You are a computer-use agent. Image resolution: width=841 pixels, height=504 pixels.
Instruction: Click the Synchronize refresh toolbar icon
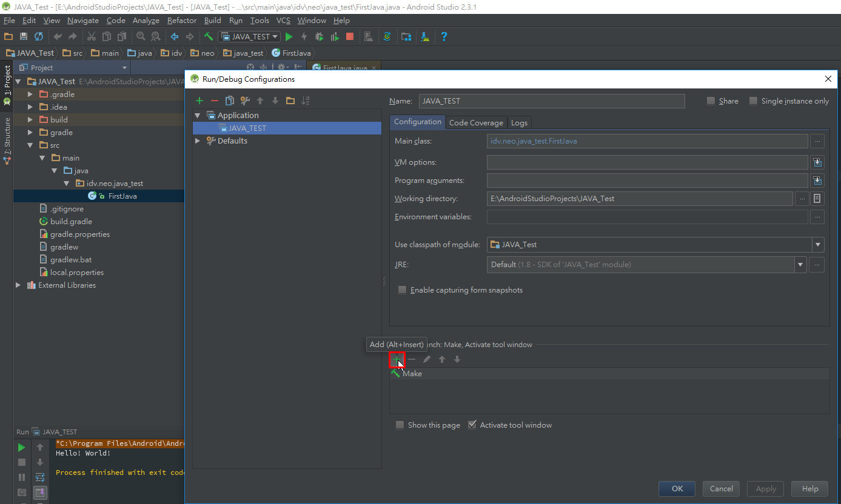coord(39,36)
